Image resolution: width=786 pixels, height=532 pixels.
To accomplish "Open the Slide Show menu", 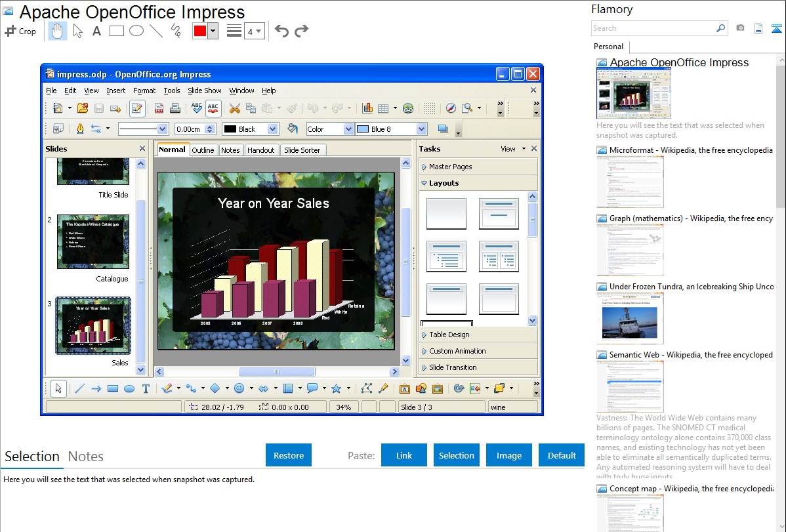I will (205, 91).
